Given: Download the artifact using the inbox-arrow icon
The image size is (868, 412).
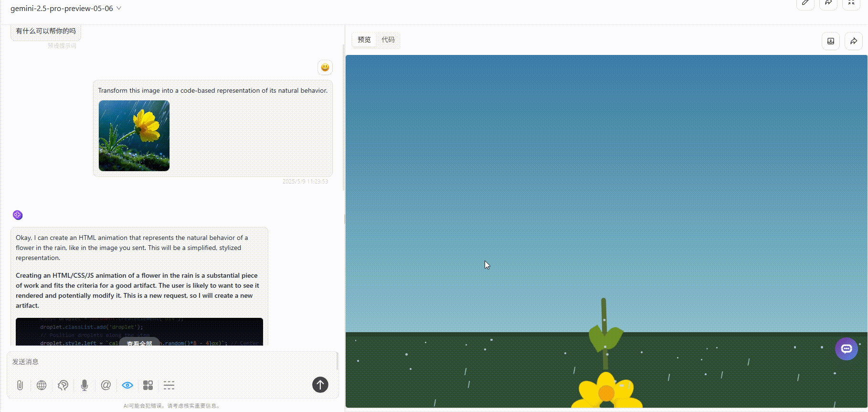Looking at the screenshot, I should (831, 41).
